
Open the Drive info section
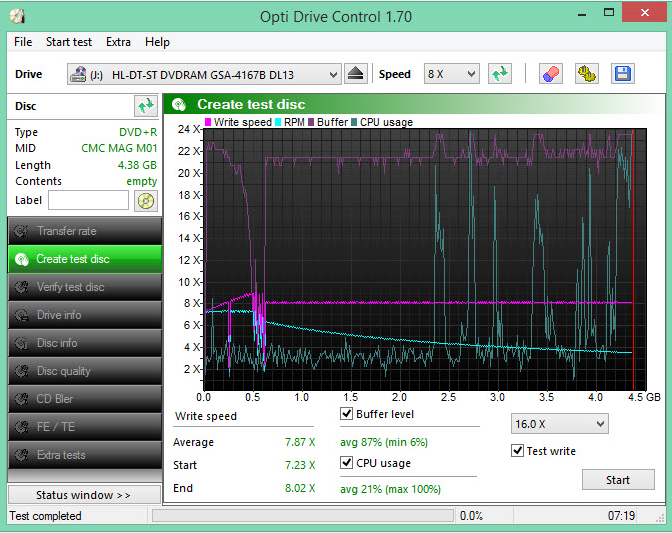(x=85, y=315)
